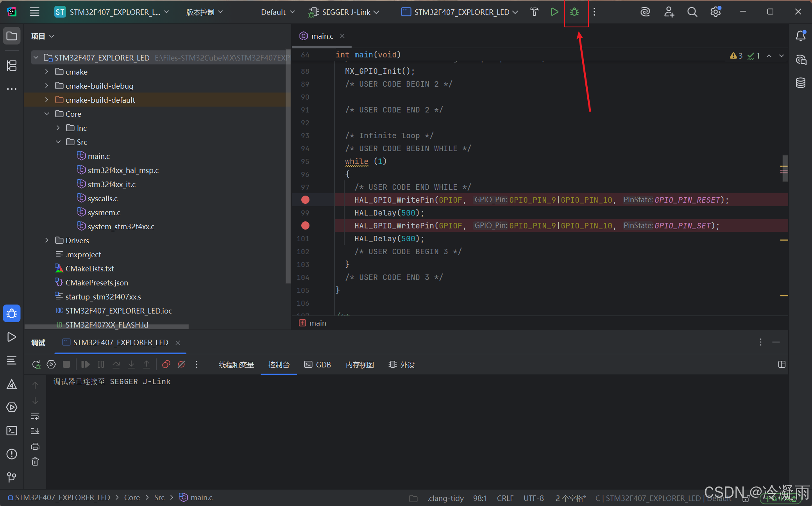Image resolution: width=812 pixels, height=506 pixels.
Task: Resume program execution
Action: click(x=85, y=364)
